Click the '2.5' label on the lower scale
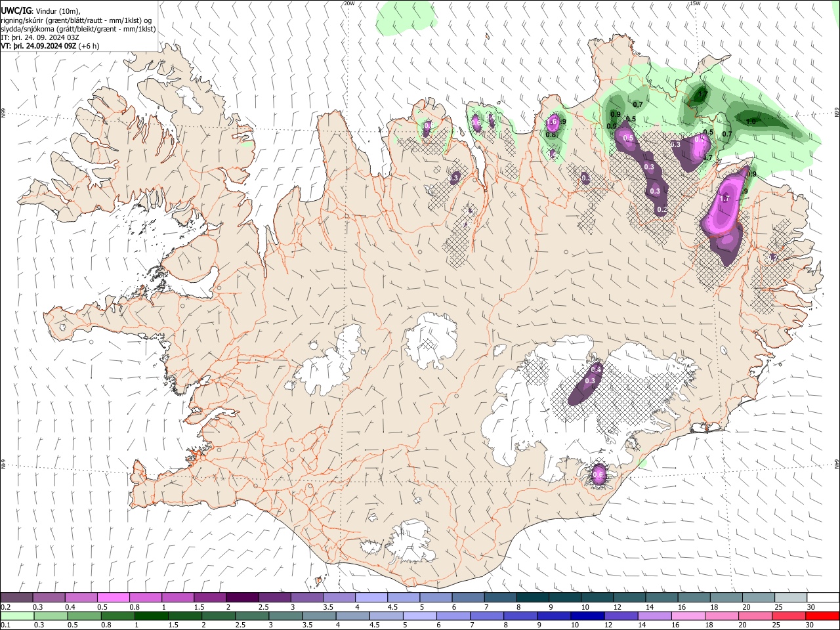This screenshot has width=840, height=630. [240, 625]
